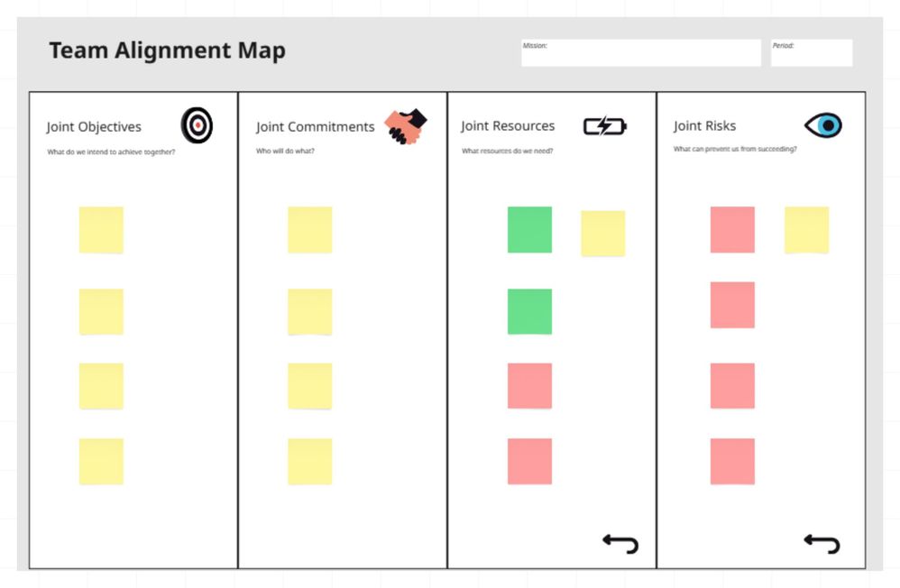Select top green sticky note in Joint Resources
The width and height of the screenshot is (900, 588).
pos(529,230)
